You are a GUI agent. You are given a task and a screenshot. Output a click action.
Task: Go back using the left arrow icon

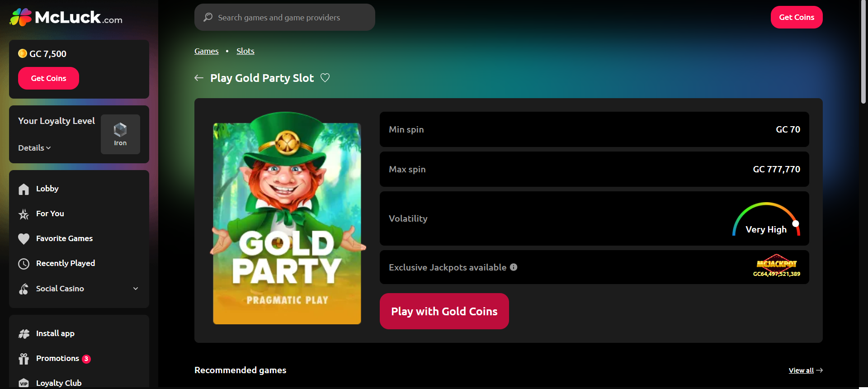point(199,78)
